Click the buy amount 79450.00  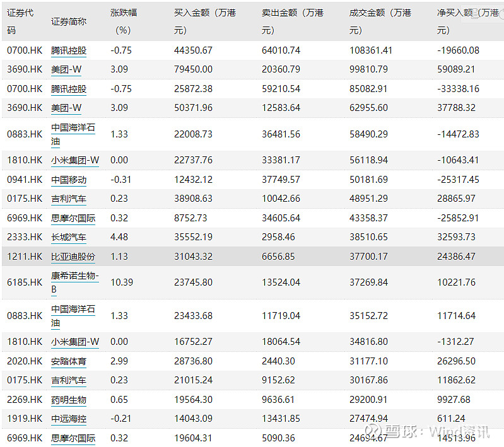coord(193,69)
